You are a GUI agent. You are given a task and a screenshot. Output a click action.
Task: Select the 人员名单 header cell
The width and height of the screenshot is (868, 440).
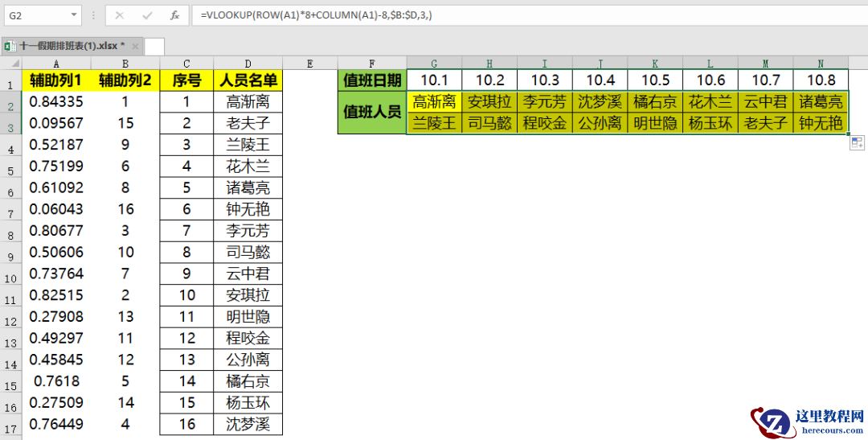pos(248,81)
